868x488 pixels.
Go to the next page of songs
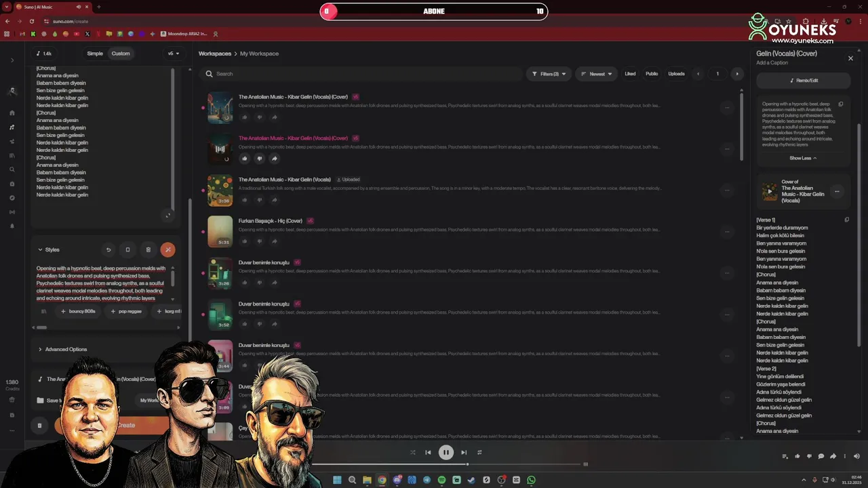(737, 74)
